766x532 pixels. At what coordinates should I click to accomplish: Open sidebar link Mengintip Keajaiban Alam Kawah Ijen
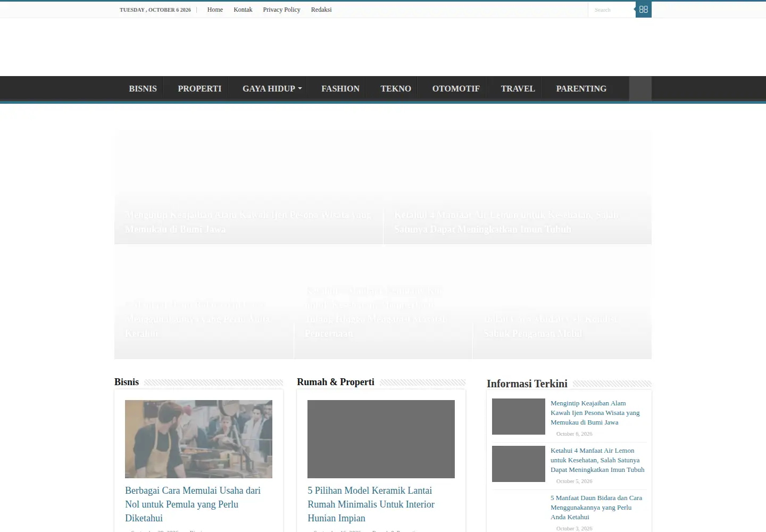pyautogui.click(x=595, y=413)
